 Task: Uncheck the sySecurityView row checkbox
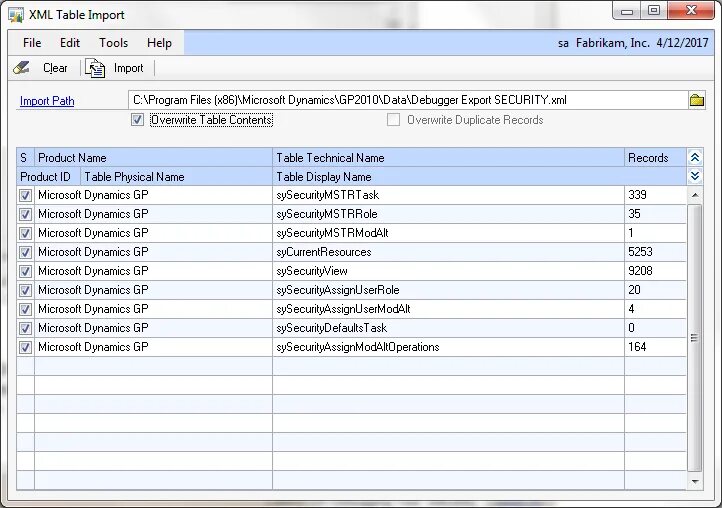[25, 271]
